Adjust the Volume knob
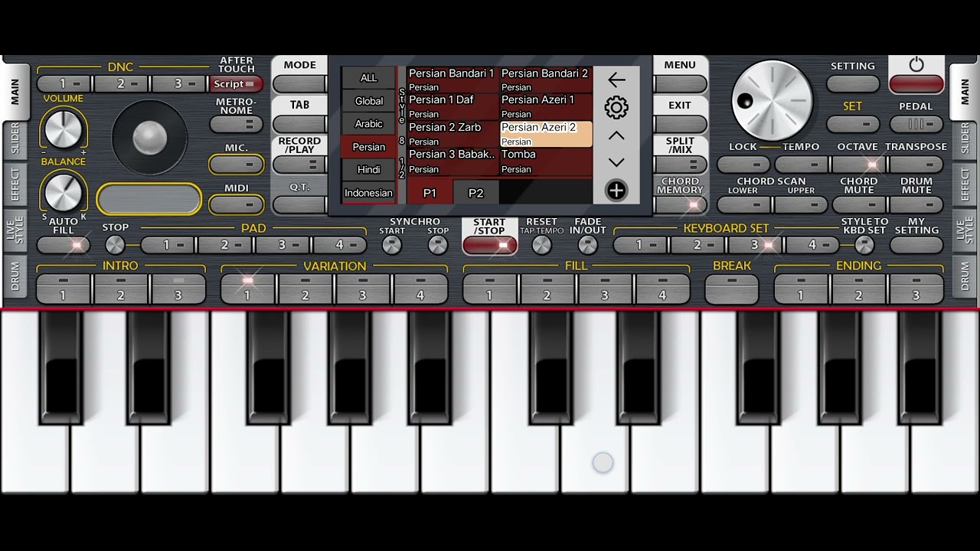This screenshot has height=551, width=980. click(x=63, y=128)
